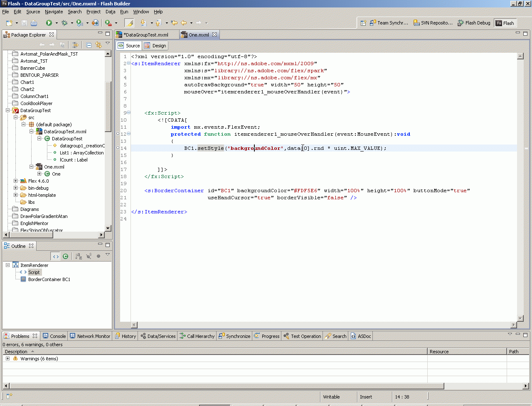The image size is (532, 406).
Task: Expand the Warnings (6 items) group
Action: tap(7, 359)
